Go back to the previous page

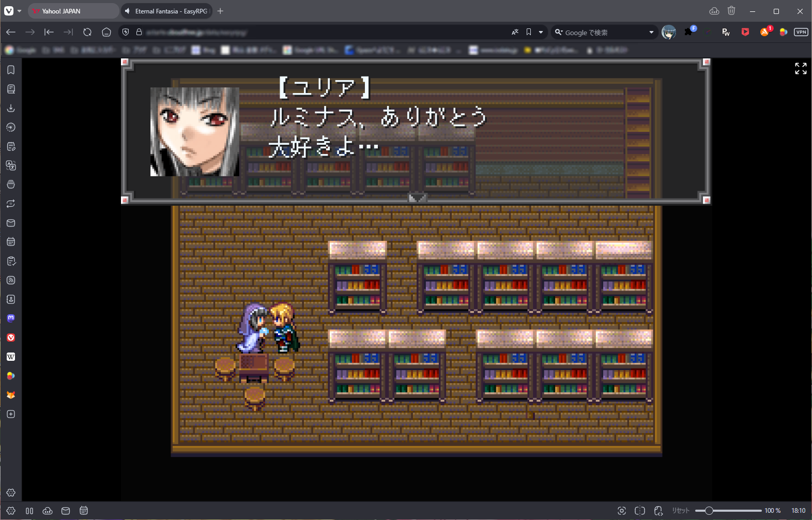tap(11, 32)
